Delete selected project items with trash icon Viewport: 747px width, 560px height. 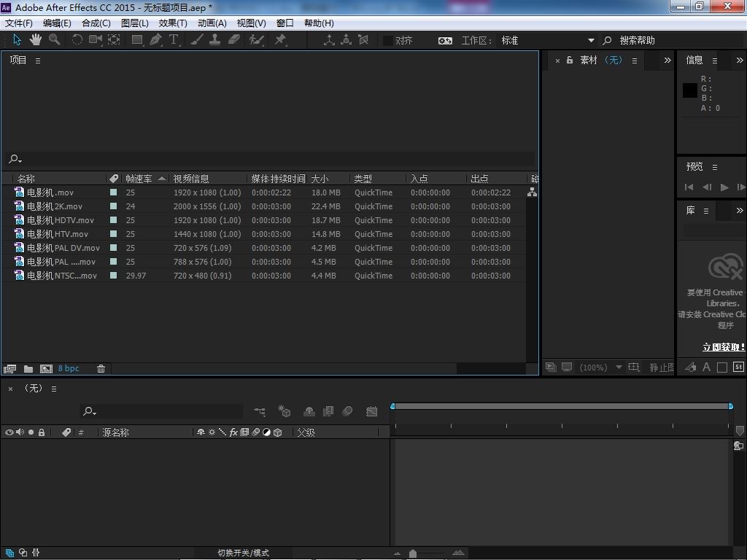click(x=101, y=368)
